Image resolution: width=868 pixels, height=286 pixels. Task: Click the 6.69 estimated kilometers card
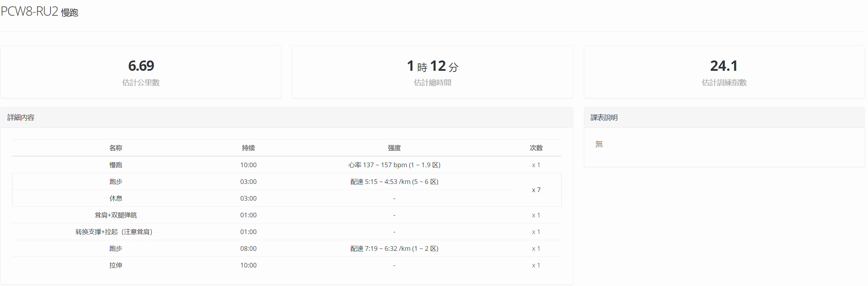tap(141, 72)
